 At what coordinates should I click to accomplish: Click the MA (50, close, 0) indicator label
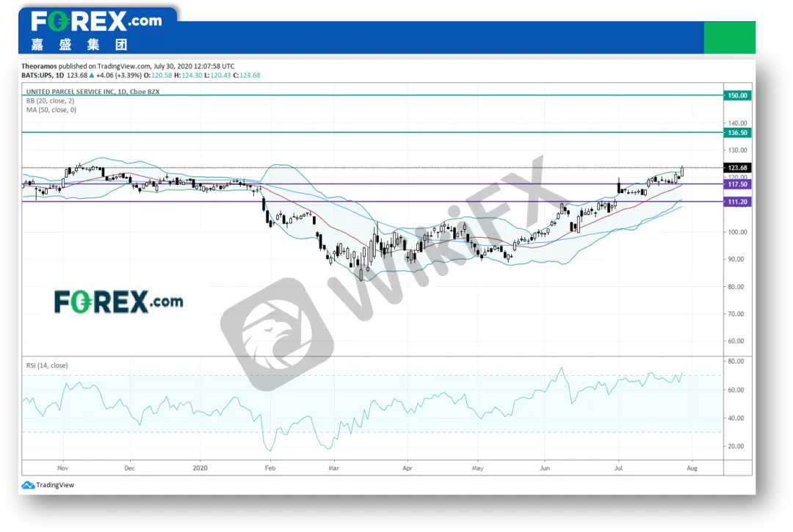point(51,110)
